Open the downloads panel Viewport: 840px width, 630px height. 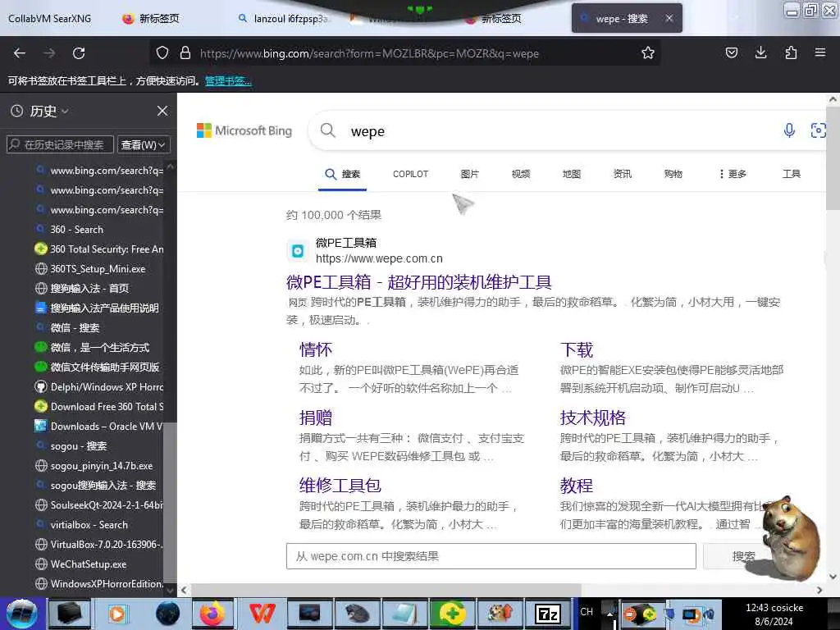click(760, 52)
